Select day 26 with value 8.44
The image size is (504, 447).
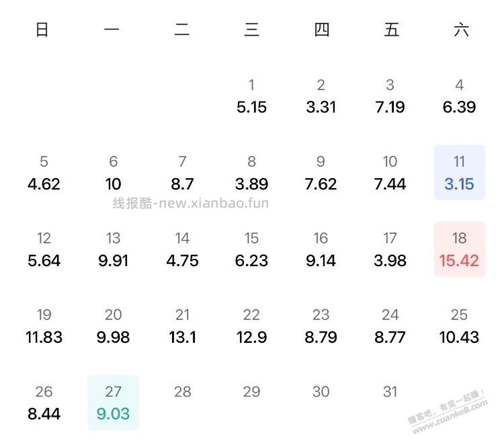pos(44,403)
